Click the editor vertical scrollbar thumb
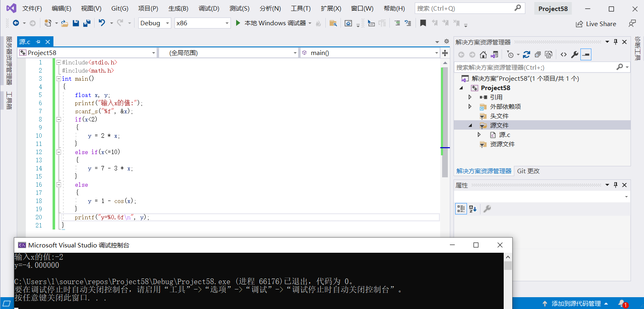The image size is (644, 309). (445, 121)
